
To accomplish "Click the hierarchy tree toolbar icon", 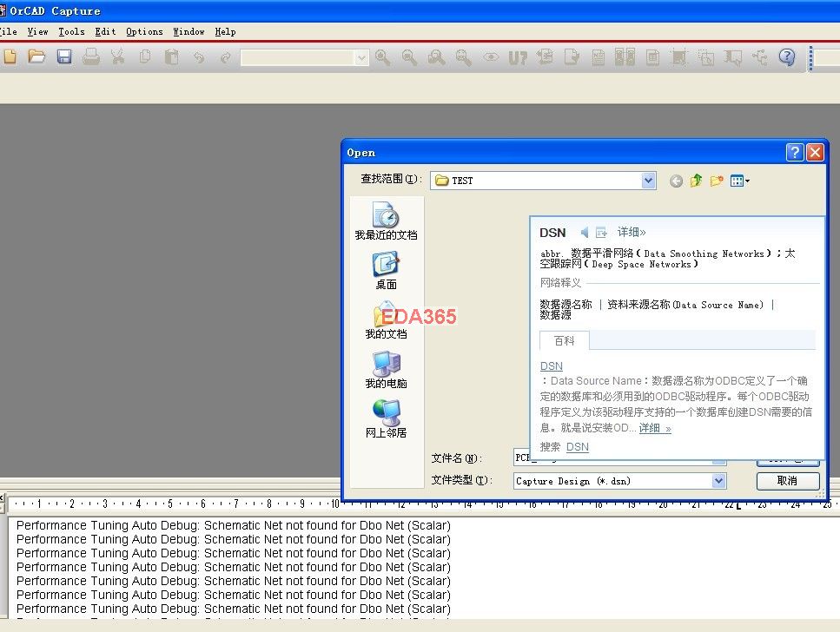I will [x=760, y=57].
